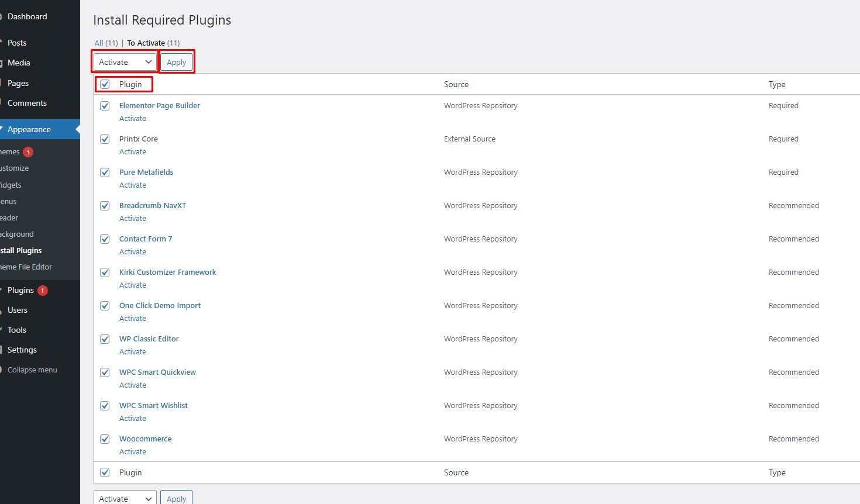Open the Kirki Customizer Framework link
Viewport: 860px width, 504px height.
(168, 272)
